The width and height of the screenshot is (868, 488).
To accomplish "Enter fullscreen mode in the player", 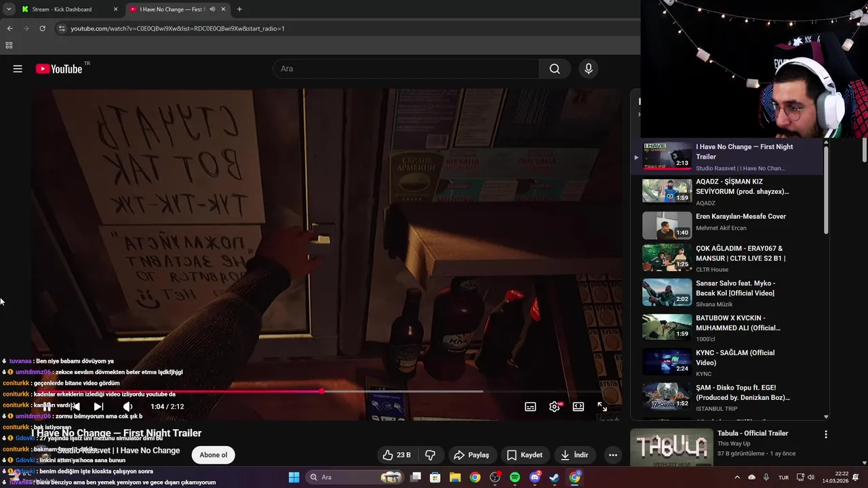I will click(x=602, y=407).
